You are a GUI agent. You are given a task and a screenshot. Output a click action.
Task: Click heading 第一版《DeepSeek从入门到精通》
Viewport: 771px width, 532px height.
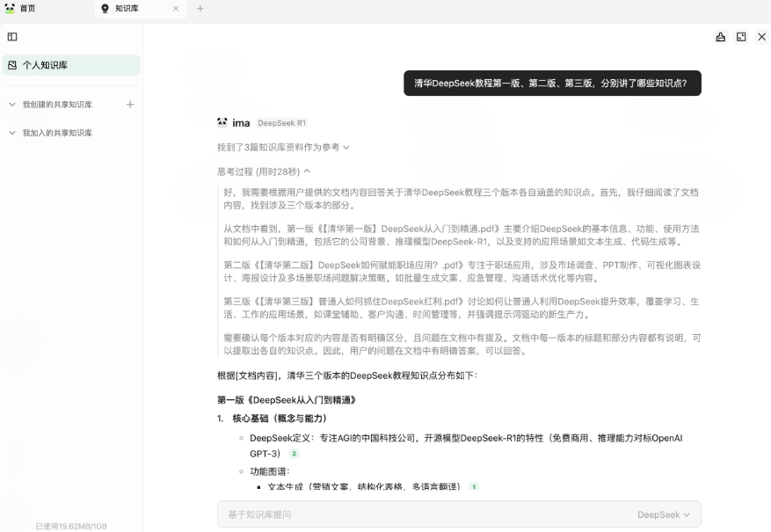coord(287,400)
